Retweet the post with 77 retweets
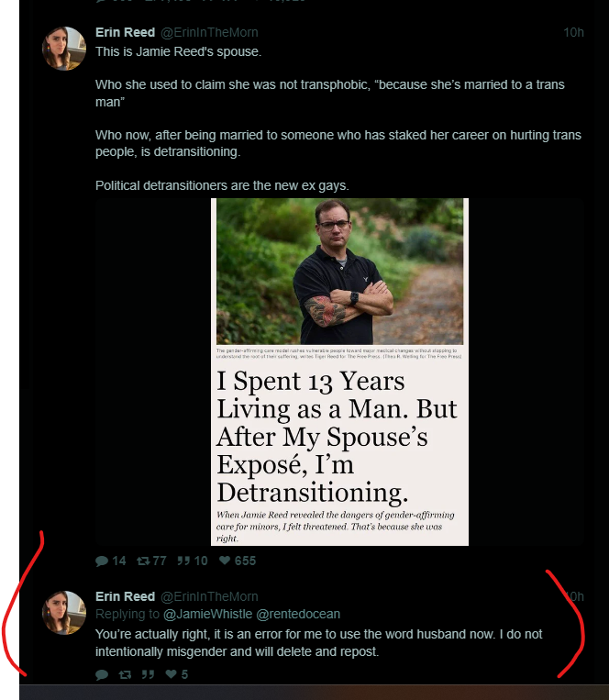 click(143, 561)
